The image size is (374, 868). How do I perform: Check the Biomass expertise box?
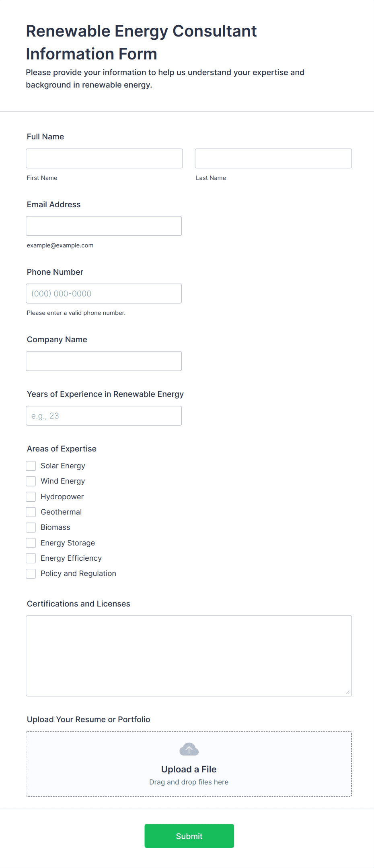tap(31, 527)
